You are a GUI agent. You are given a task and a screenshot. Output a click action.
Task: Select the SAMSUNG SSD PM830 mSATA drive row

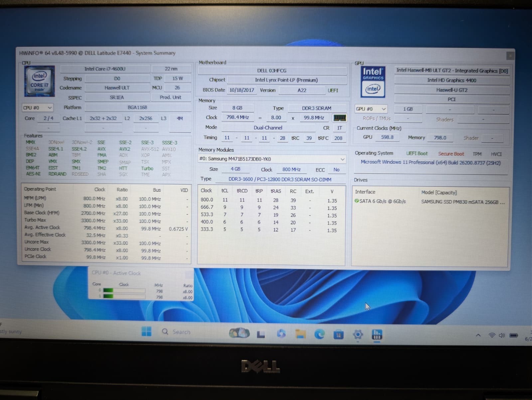[x=430, y=202]
